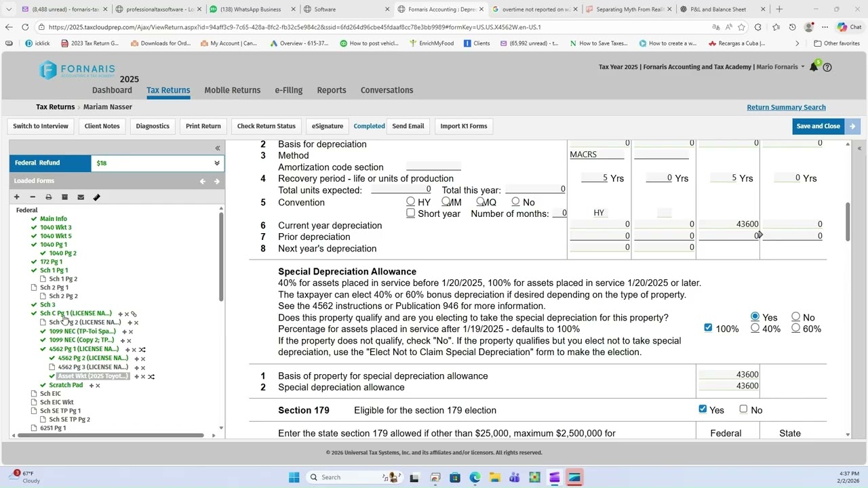Add copy of Sch C Pg 1 with plus

click(120, 314)
